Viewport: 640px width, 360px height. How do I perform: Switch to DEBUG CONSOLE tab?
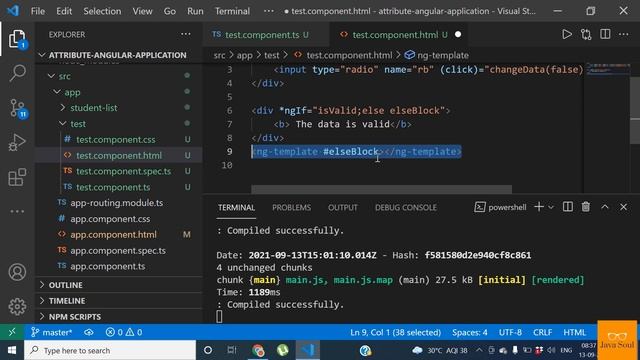(x=406, y=207)
